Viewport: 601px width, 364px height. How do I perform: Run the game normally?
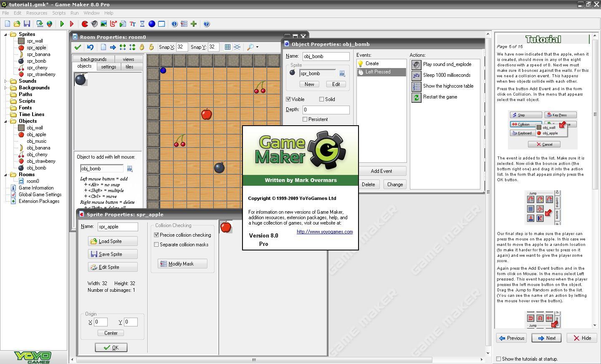pyautogui.click(x=62, y=24)
